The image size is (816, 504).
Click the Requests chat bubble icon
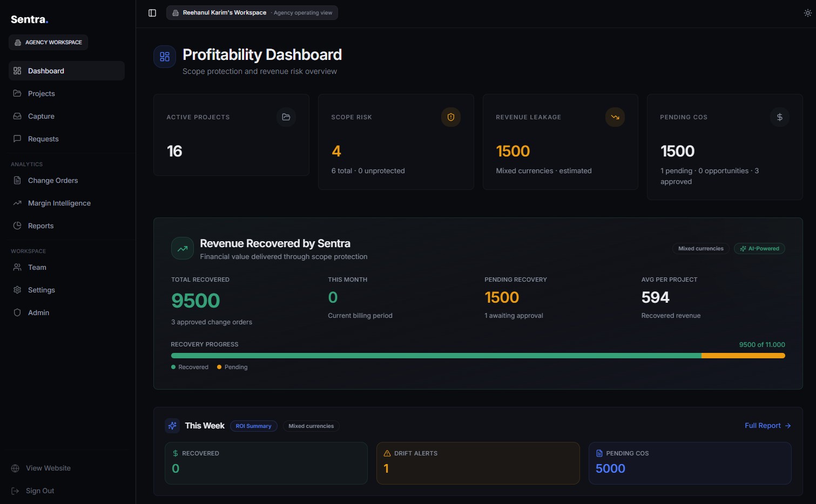tap(17, 139)
